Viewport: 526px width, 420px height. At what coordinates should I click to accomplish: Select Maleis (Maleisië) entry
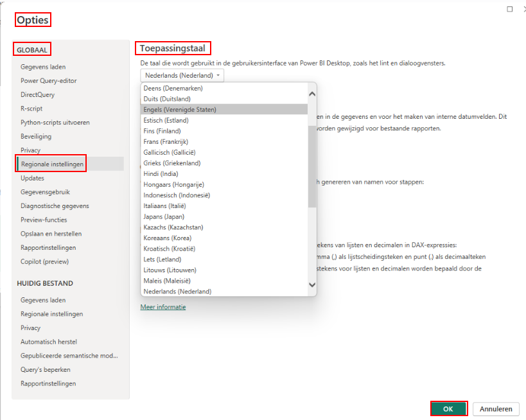(x=224, y=281)
